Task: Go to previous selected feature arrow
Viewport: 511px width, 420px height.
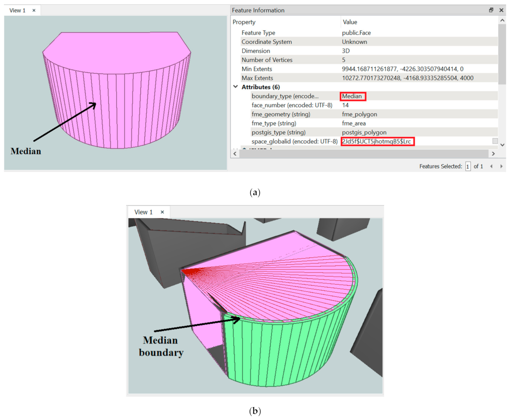Action: pyautogui.click(x=491, y=166)
